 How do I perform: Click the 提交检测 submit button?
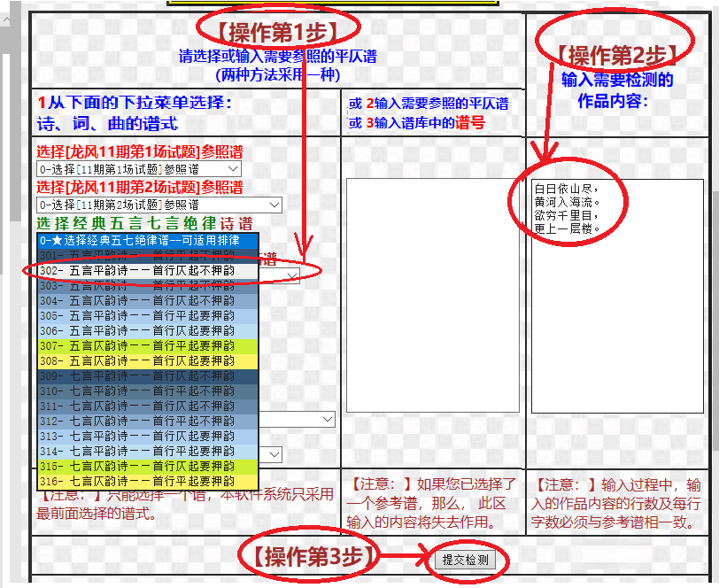pos(466,560)
